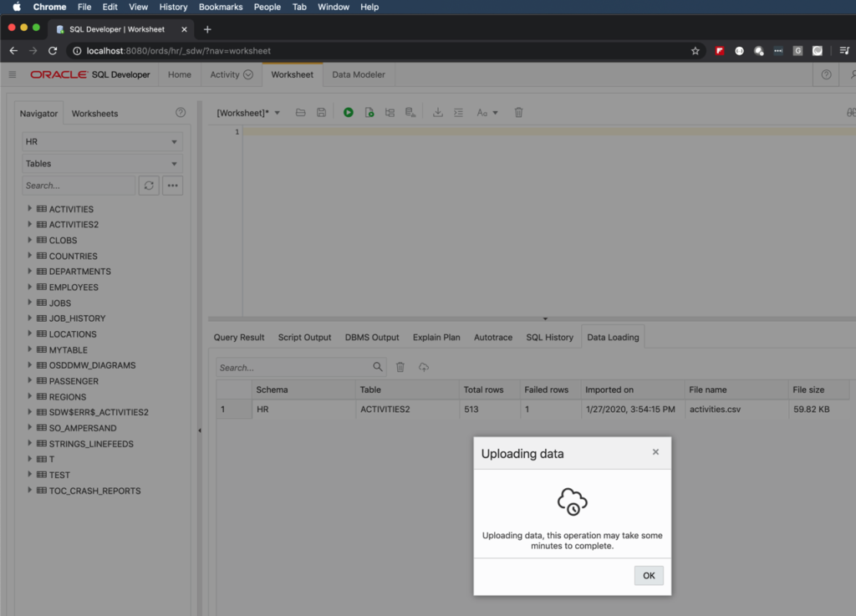Run statement with the green play icon
The image size is (856, 616).
click(x=349, y=112)
